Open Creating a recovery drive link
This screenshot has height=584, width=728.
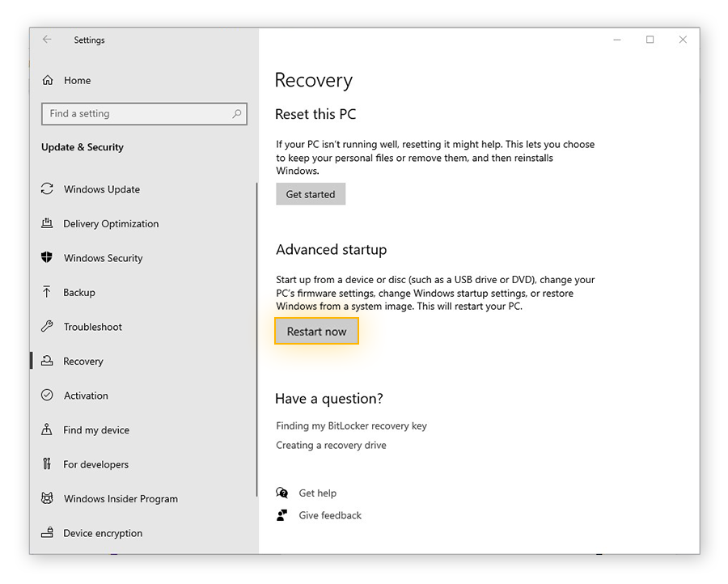[x=331, y=445]
